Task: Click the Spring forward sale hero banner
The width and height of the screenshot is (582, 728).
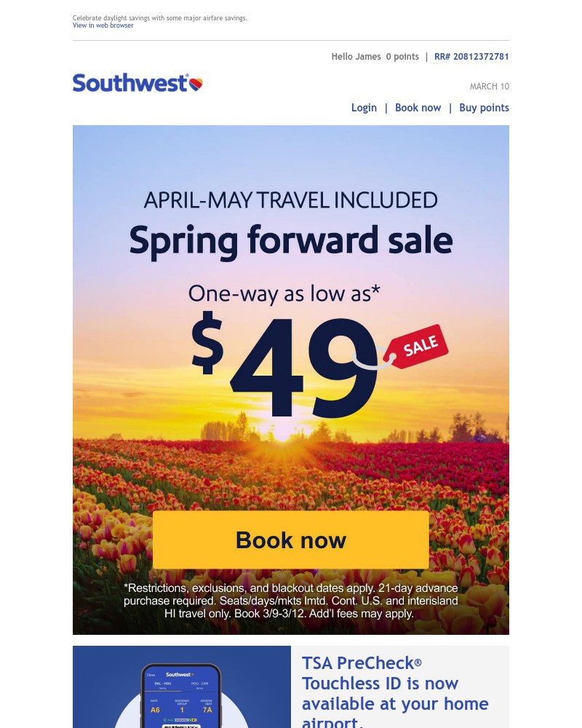Action: [x=291, y=380]
